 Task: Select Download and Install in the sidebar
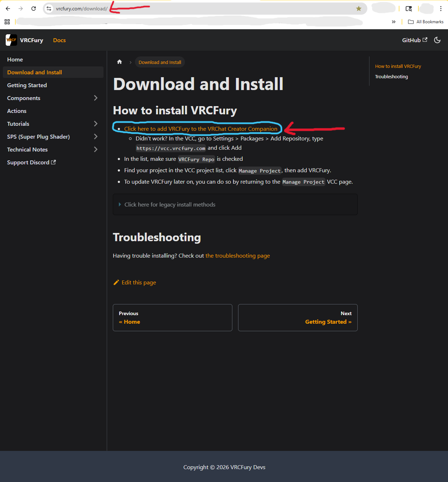(53, 72)
